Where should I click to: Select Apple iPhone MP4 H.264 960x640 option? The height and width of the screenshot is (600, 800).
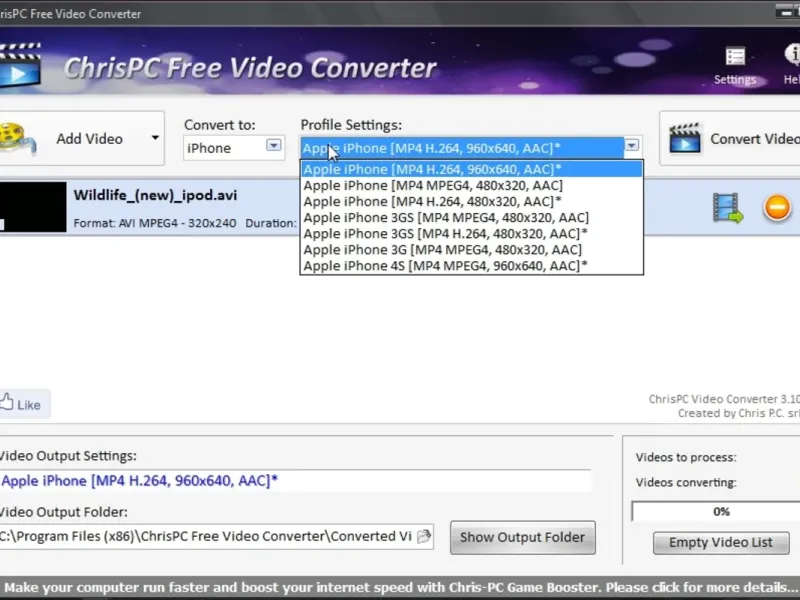[x=471, y=169]
